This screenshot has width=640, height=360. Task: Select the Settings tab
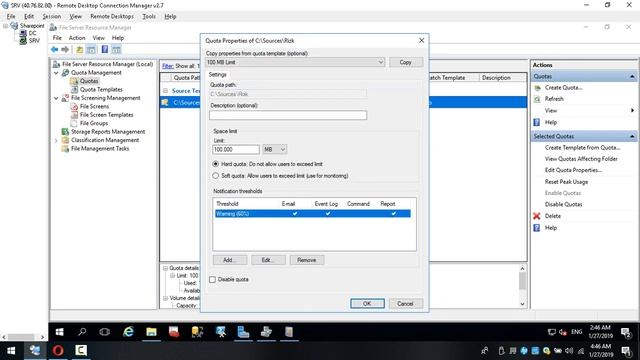218,75
